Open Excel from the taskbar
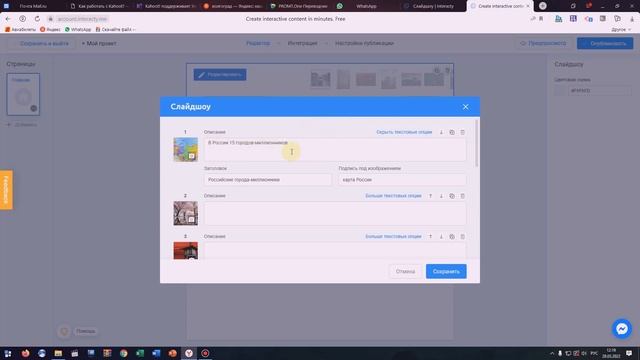The image size is (640, 360). [x=140, y=353]
